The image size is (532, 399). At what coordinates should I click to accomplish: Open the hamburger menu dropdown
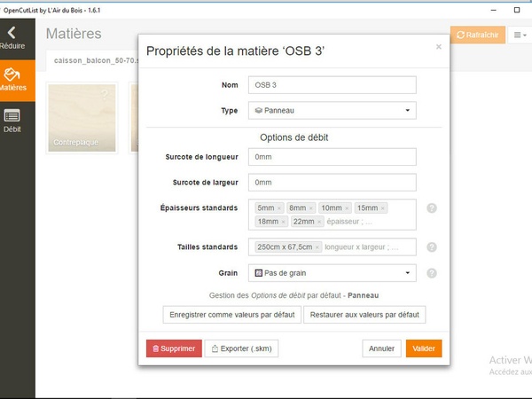tap(519, 35)
